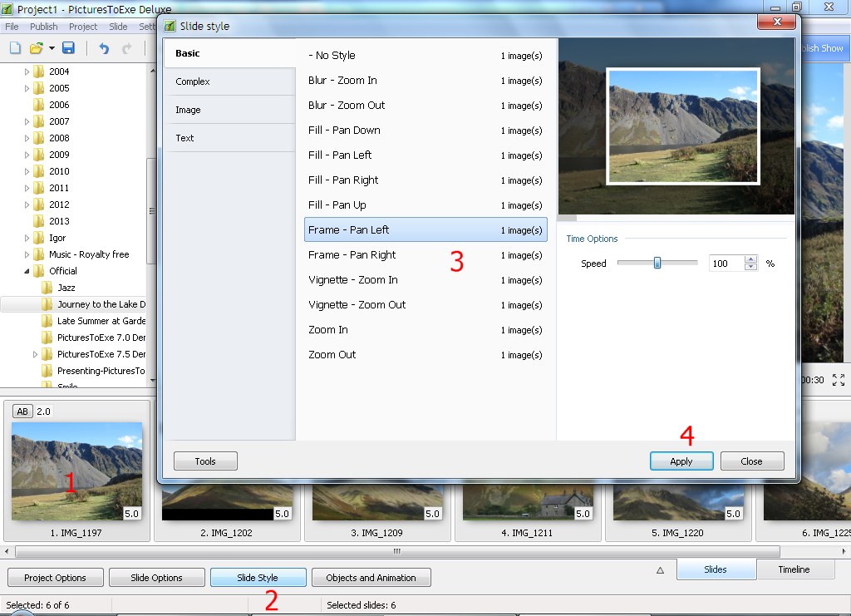Select slide thumbnail 1. IMG_1197

(x=76, y=471)
